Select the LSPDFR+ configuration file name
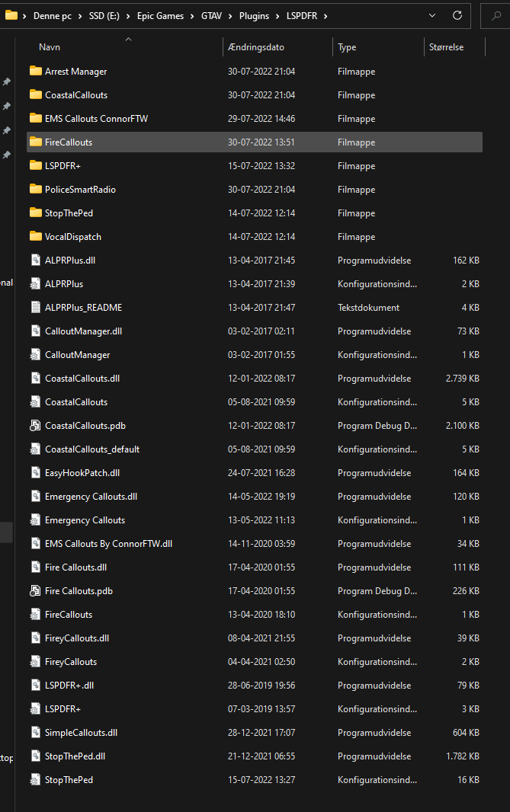This screenshot has width=510, height=812. [63, 709]
